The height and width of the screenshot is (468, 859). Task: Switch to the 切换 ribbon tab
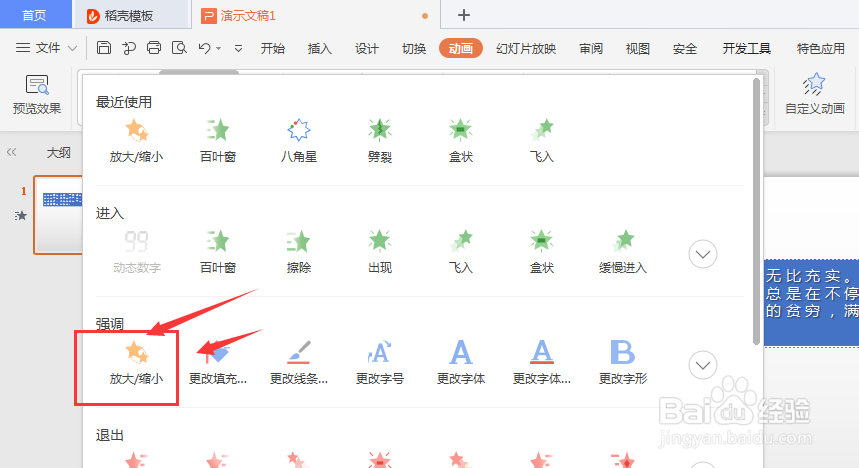414,48
